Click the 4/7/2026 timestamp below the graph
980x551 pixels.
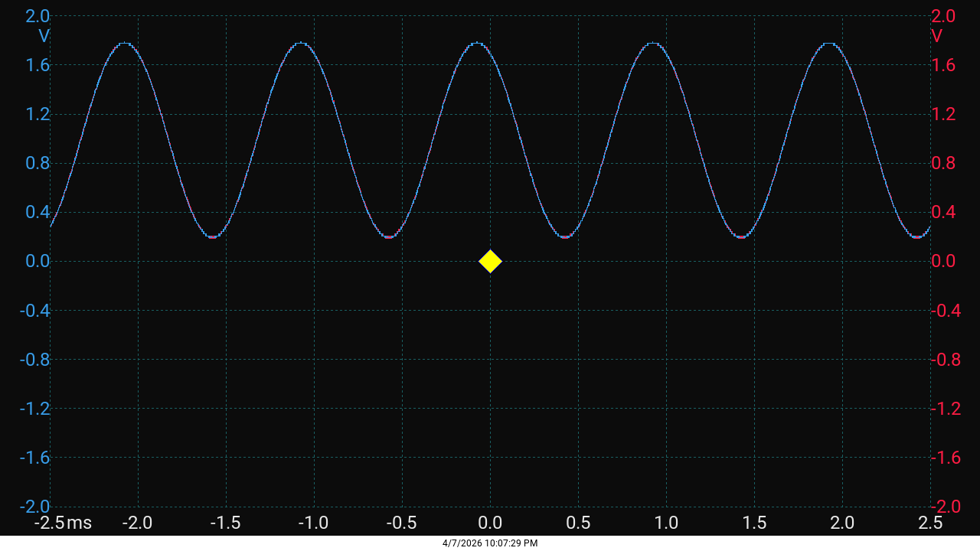click(489, 543)
